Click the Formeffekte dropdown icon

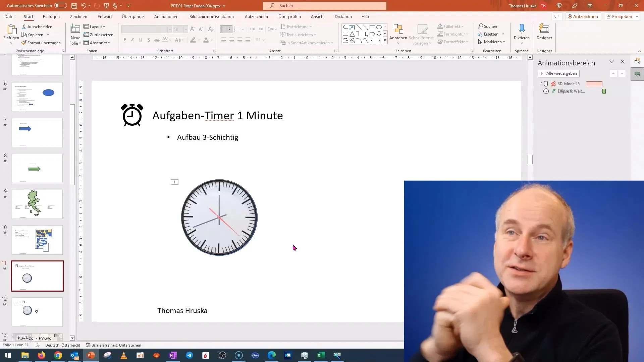467,42
